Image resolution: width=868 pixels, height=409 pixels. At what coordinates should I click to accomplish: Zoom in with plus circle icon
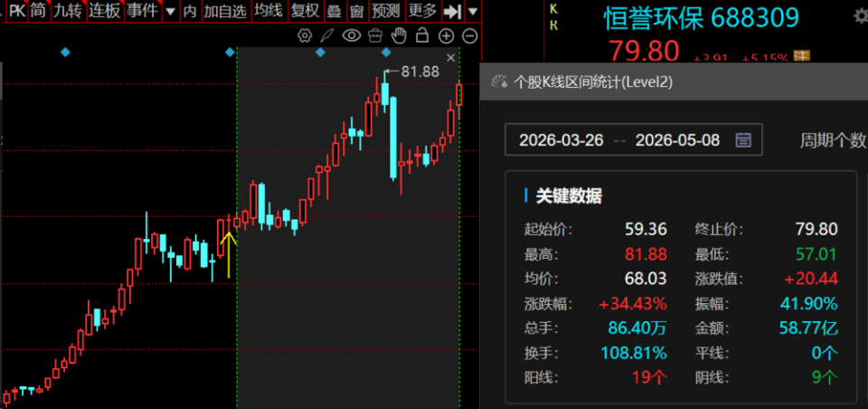point(446,36)
